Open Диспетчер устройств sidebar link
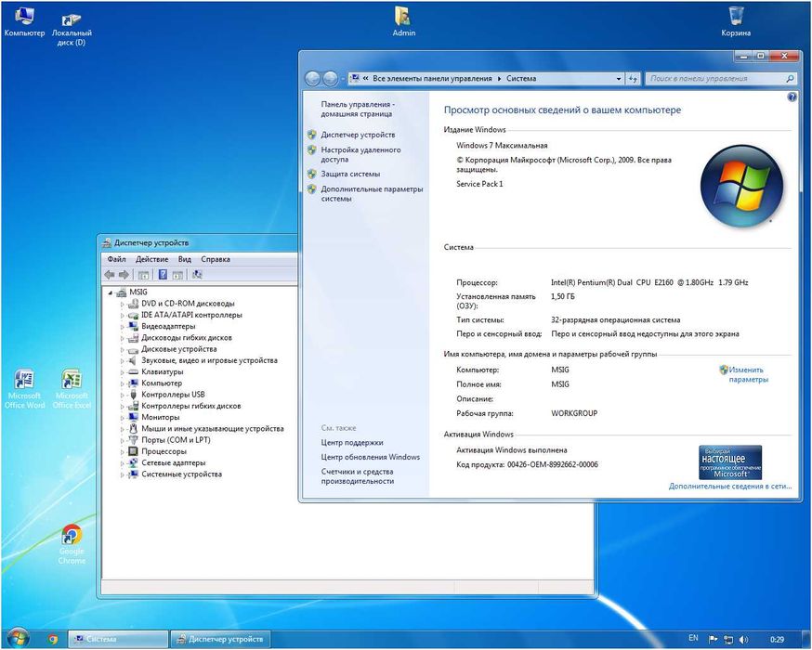This screenshot has width=812, height=650. point(358,135)
